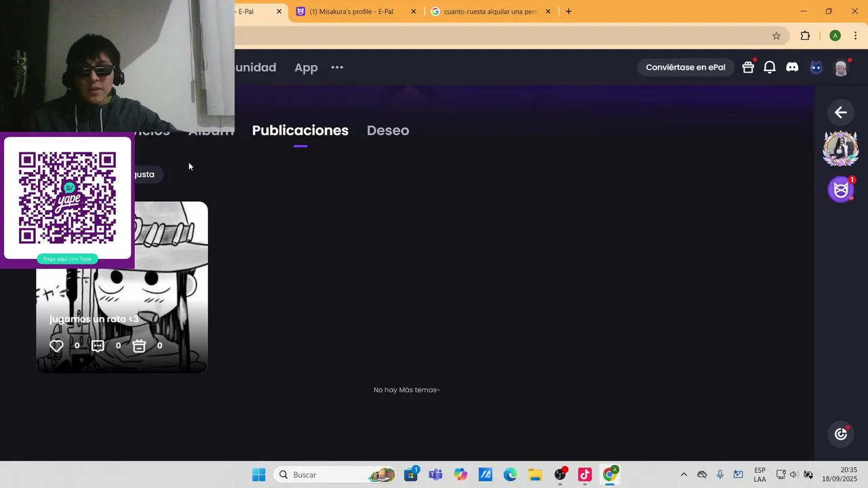Expand the hidden system tray icons
This screenshot has width=868, height=488.
tap(684, 474)
